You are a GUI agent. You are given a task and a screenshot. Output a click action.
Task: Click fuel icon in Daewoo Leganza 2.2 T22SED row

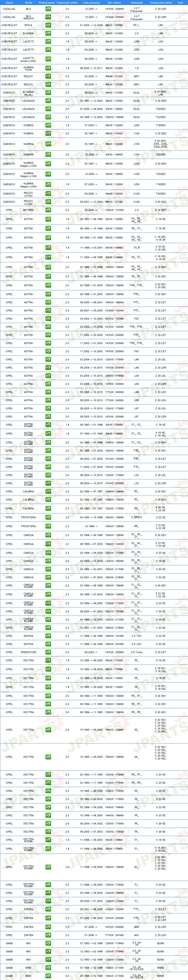(48, 117)
